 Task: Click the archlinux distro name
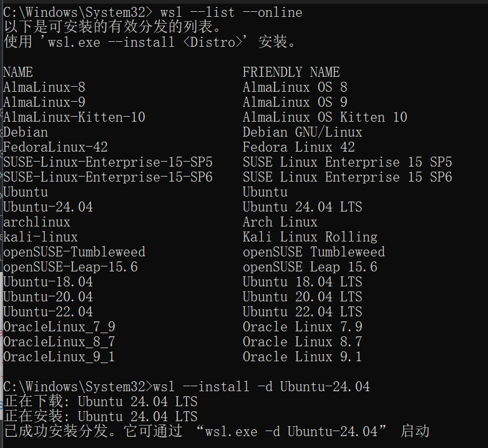37,222
